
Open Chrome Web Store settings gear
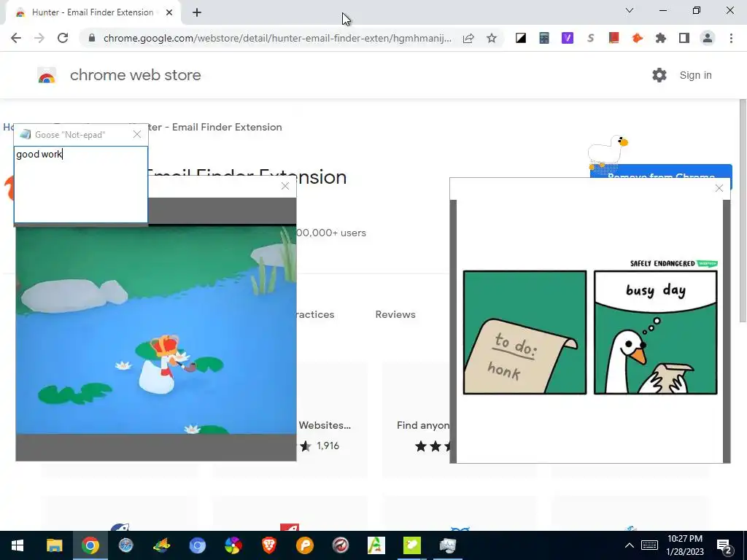point(659,75)
